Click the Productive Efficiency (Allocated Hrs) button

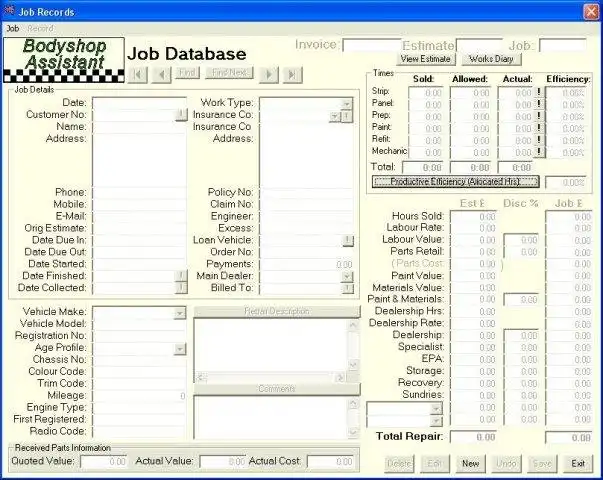pos(455,182)
